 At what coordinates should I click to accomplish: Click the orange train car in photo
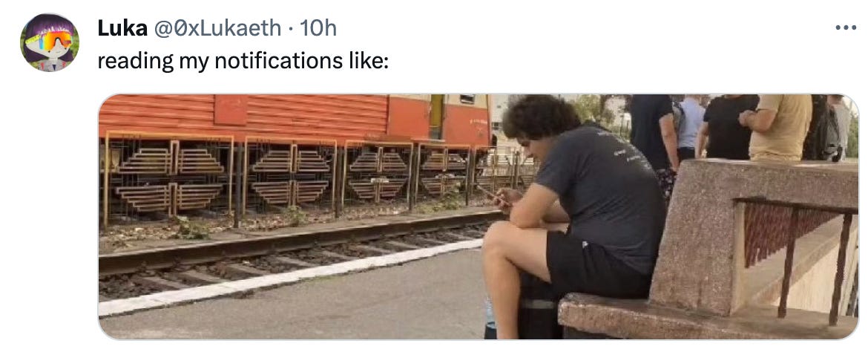(295, 120)
